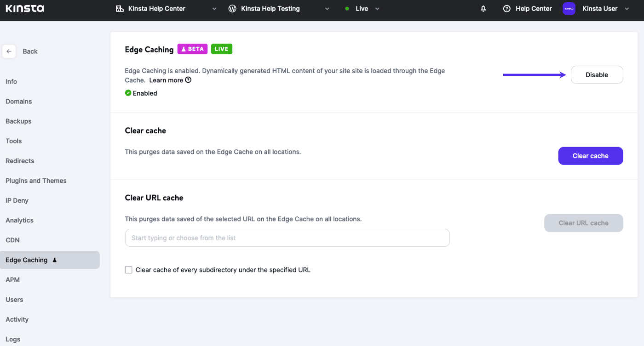Click the Kinsta User avatar

[x=569, y=9]
